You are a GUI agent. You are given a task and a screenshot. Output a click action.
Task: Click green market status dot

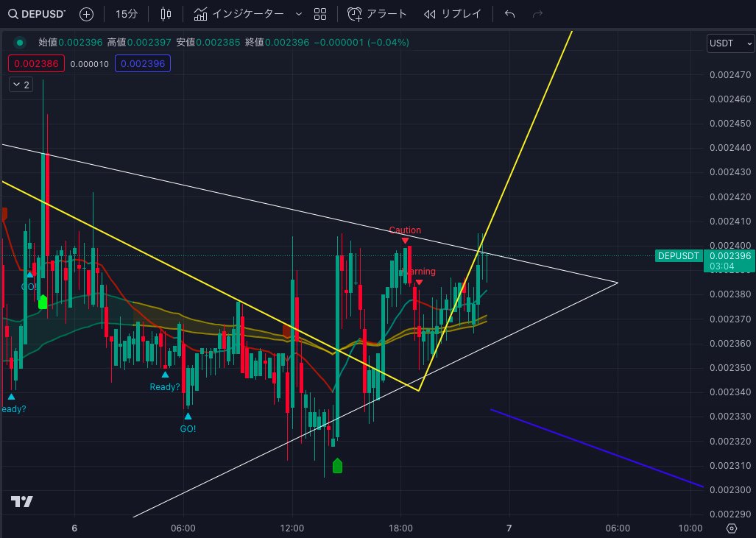pyautogui.click(x=20, y=43)
